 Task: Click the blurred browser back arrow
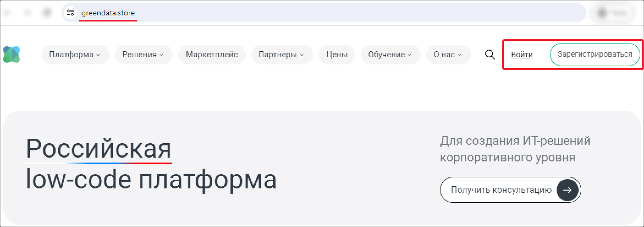pyautogui.click(x=7, y=13)
